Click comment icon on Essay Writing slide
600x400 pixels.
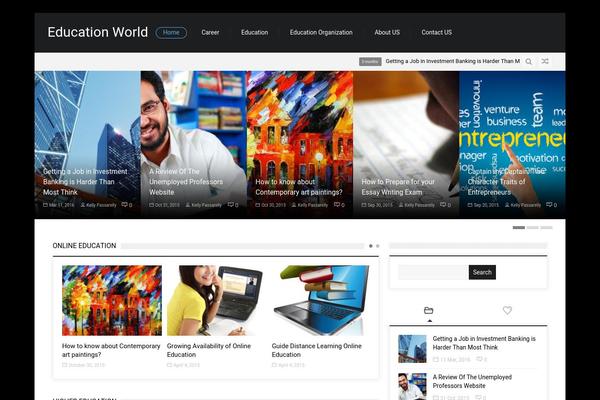coord(443,205)
